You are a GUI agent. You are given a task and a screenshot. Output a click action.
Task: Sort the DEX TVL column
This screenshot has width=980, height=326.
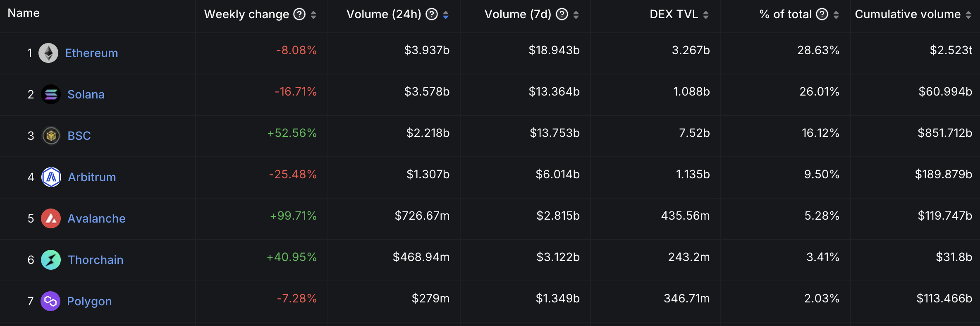pyautogui.click(x=706, y=15)
